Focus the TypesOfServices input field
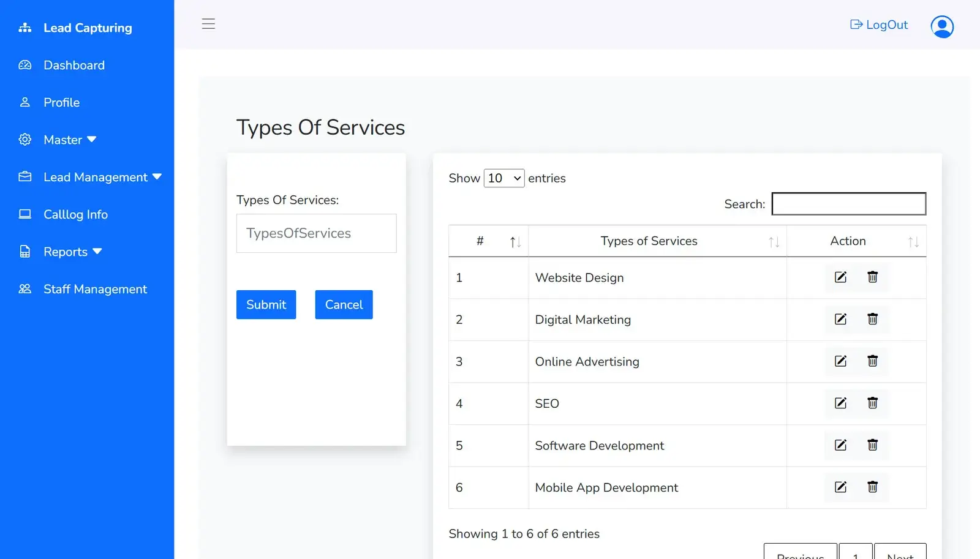Screen dimensions: 980x559 point(316,233)
